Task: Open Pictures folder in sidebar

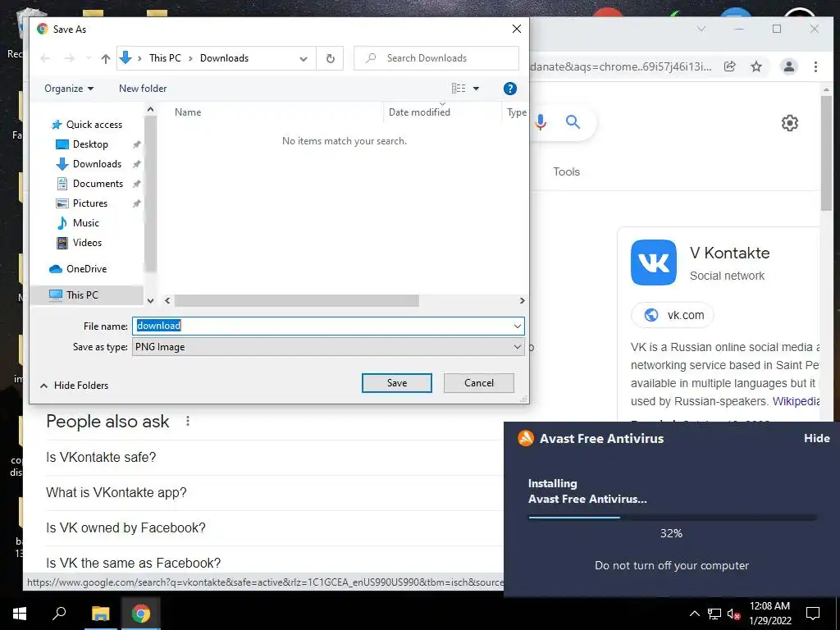Action: point(90,203)
